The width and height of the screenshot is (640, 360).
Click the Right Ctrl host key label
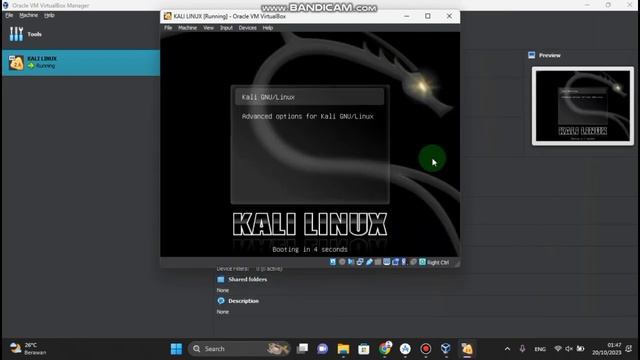(x=438, y=262)
